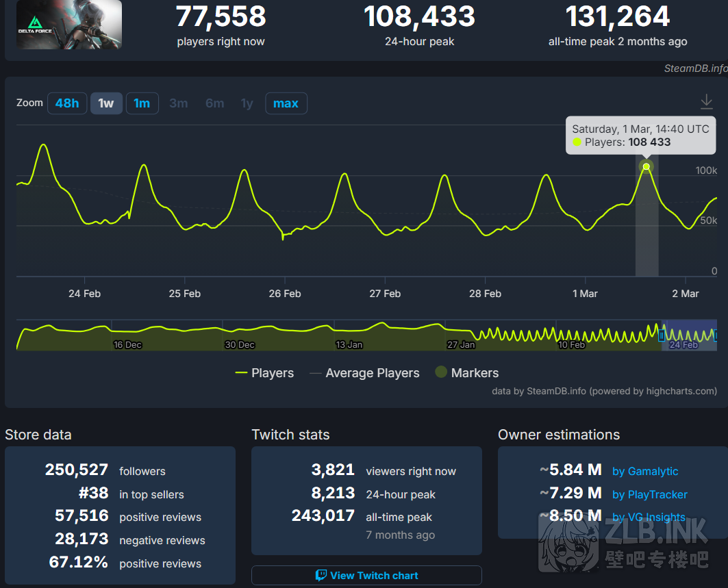Open the chart download export menu icon
Screen dimensions: 728x588
(x=706, y=102)
